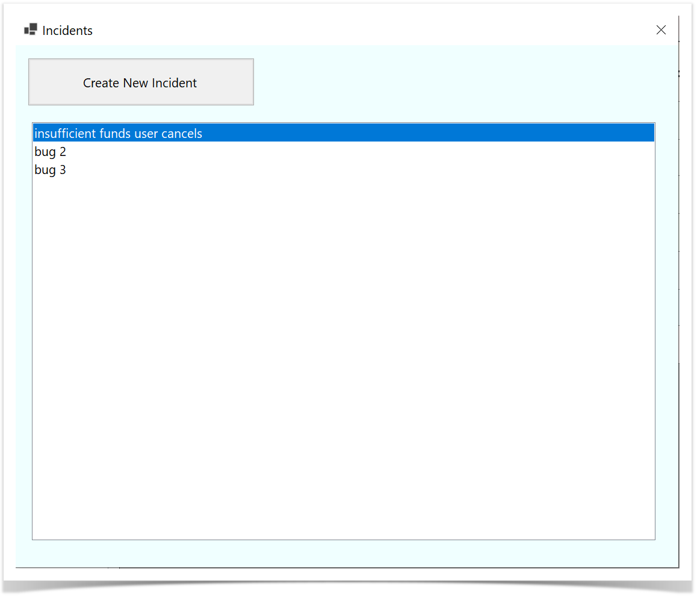Select the 'bug 2' incident

(x=51, y=152)
